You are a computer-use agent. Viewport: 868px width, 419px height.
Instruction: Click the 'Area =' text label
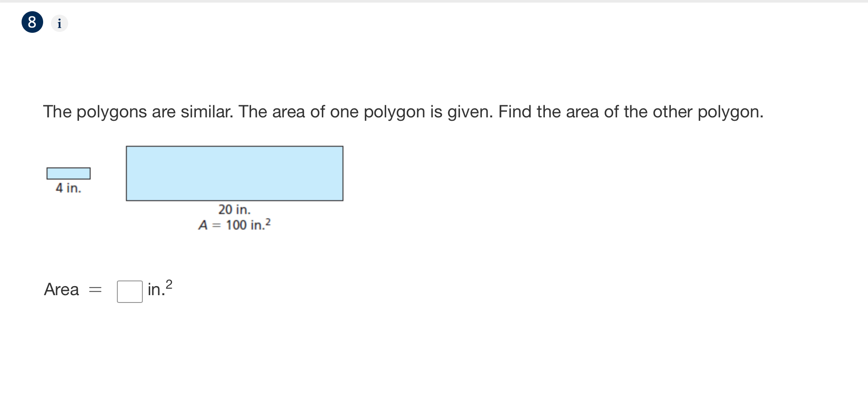click(73, 290)
